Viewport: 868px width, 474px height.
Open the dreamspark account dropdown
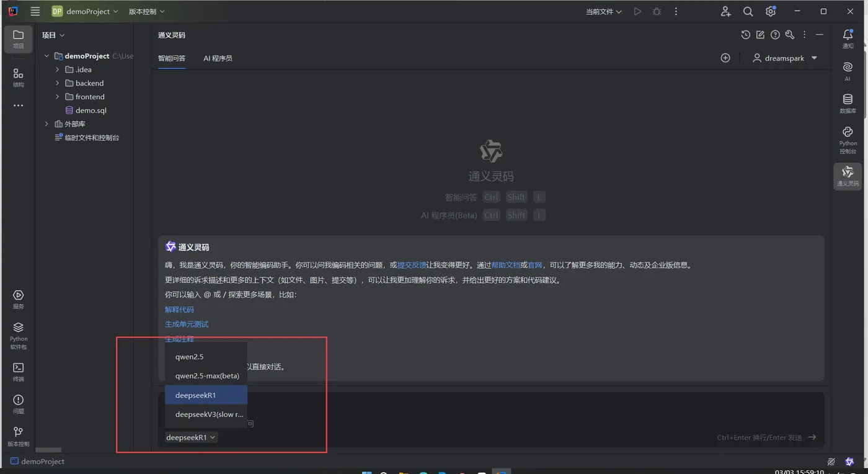785,58
